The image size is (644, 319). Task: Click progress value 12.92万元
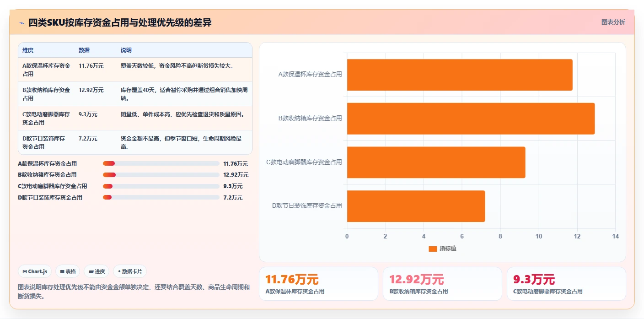coord(236,175)
